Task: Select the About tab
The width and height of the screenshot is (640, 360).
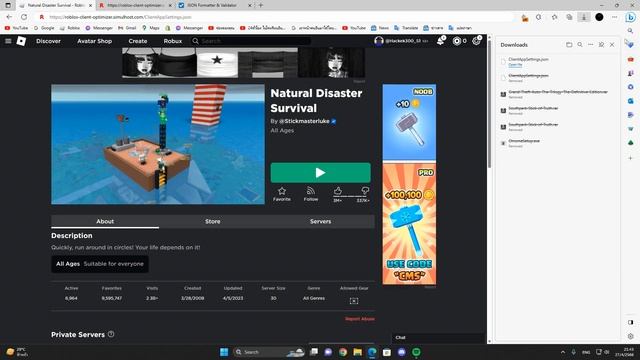Action: [x=105, y=221]
